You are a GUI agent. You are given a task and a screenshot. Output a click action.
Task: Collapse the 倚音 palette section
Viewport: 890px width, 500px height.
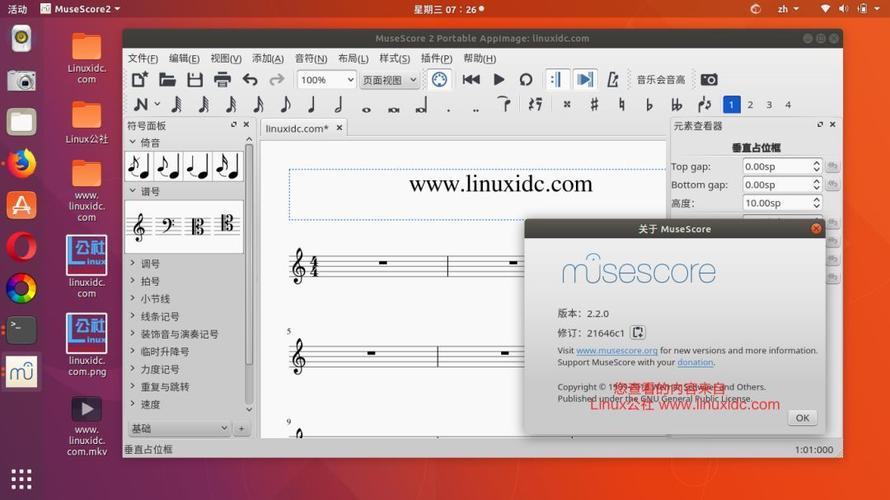pos(132,142)
